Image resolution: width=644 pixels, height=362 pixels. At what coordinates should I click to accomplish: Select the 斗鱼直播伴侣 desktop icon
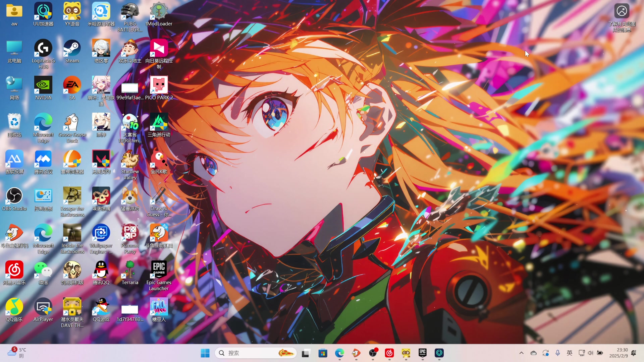14,236
